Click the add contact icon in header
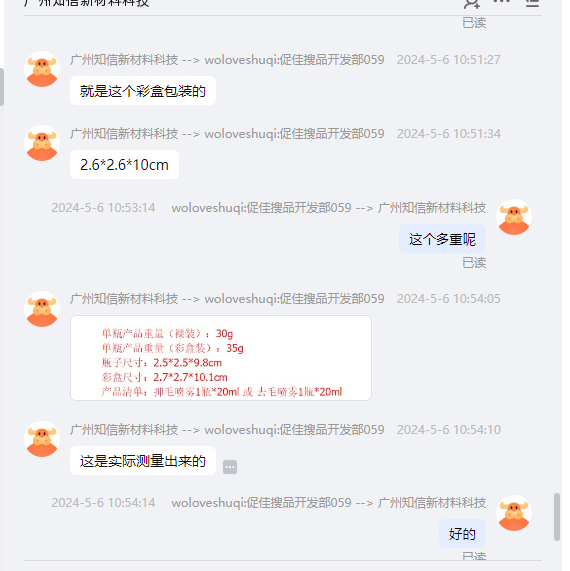This screenshot has height=571, width=570. point(472,4)
